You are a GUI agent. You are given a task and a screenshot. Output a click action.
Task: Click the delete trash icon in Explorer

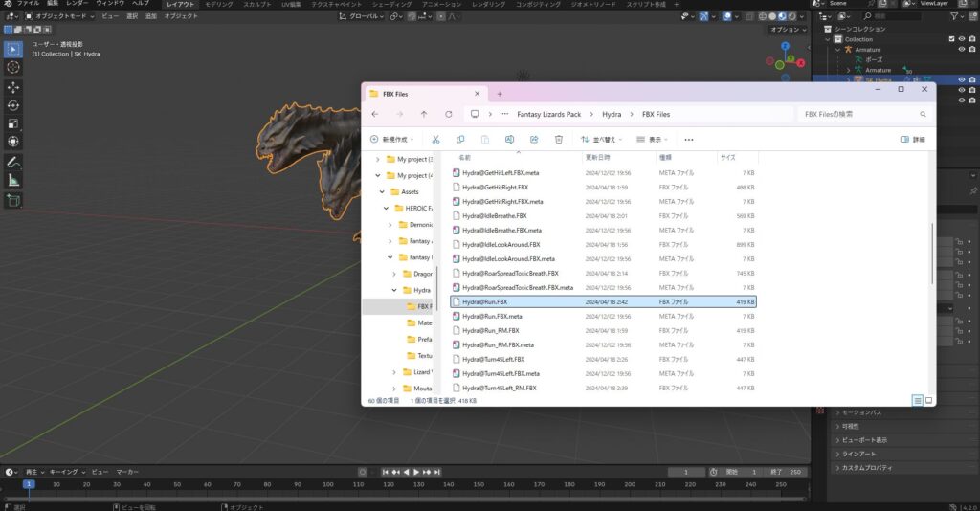point(559,140)
